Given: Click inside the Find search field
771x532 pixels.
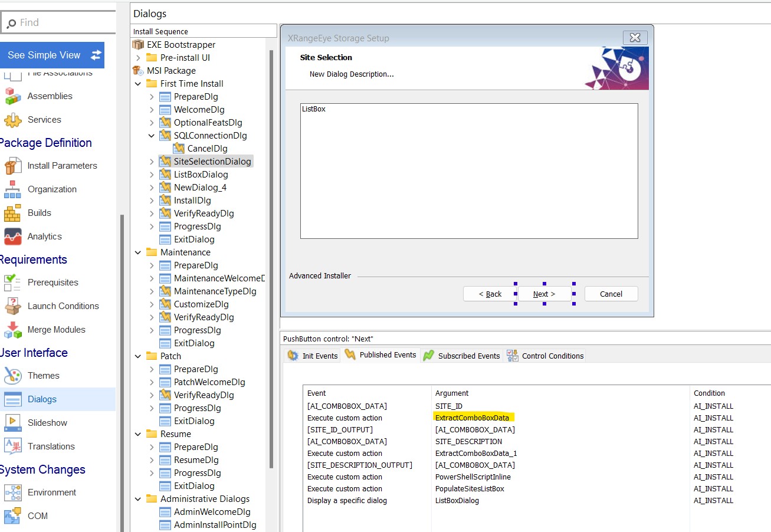Looking at the screenshot, I should coord(59,22).
